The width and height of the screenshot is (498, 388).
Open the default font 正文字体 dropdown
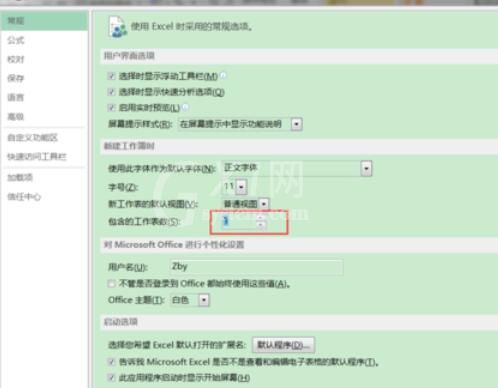(366, 169)
